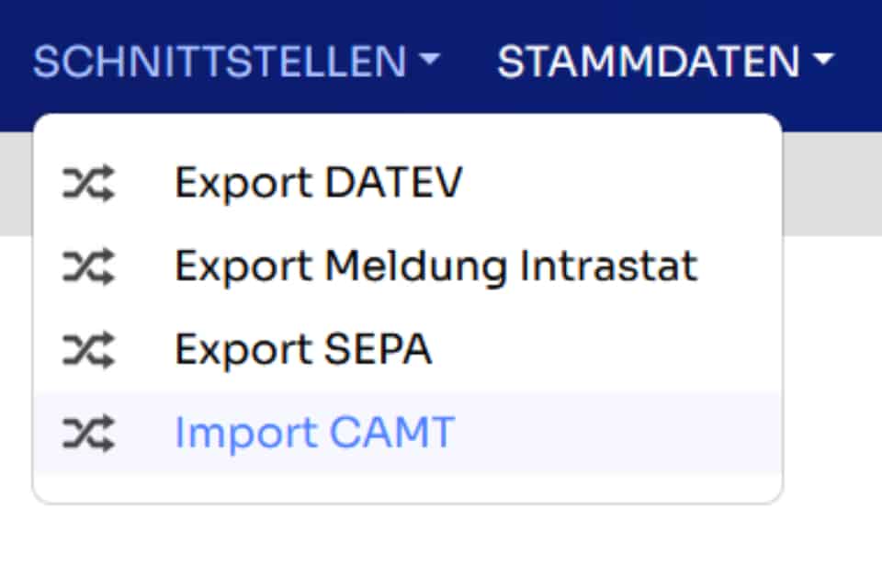Click the shuffle icon beside Export DATEV
Screen dimensions: 882x588
[88, 183]
